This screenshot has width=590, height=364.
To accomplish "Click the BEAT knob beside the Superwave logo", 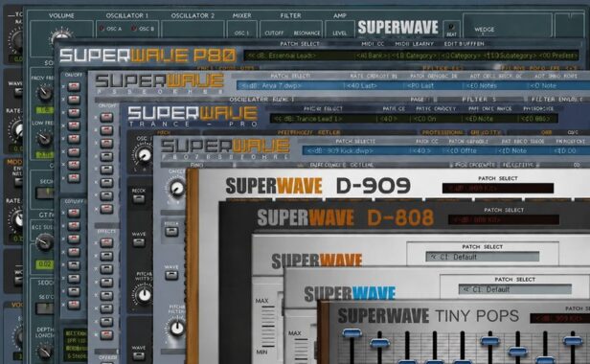I will 451,27.
